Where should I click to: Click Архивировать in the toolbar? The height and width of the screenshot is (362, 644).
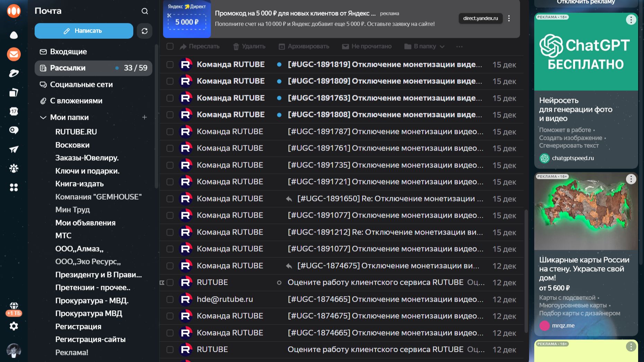(x=304, y=46)
